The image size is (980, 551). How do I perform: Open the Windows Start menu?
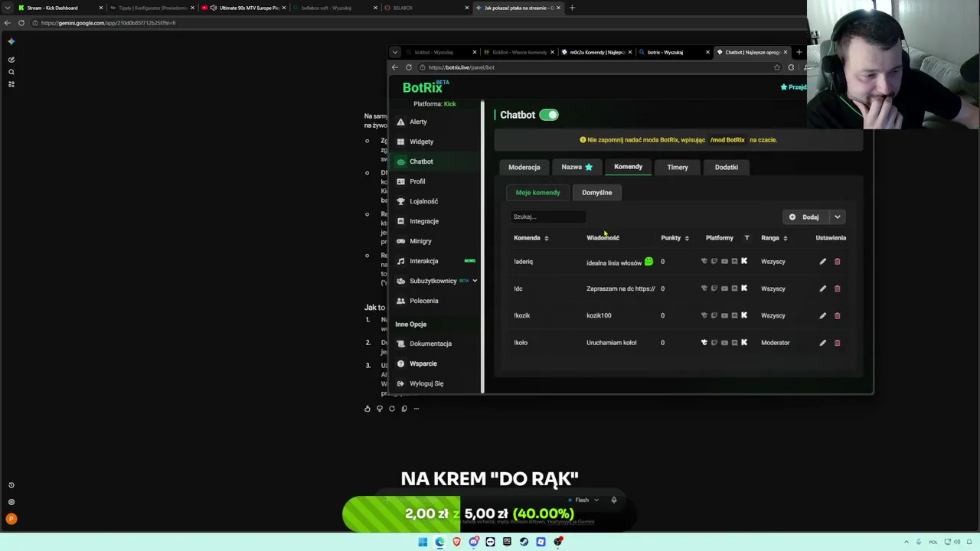tap(423, 542)
